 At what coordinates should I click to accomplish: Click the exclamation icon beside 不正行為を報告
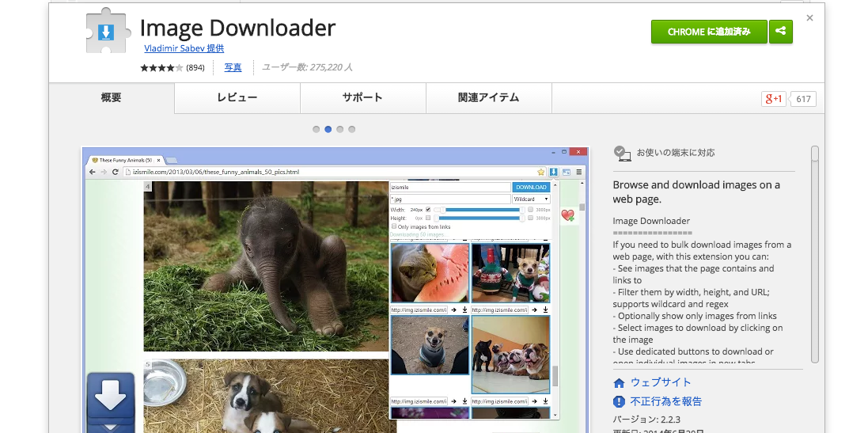(619, 401)
